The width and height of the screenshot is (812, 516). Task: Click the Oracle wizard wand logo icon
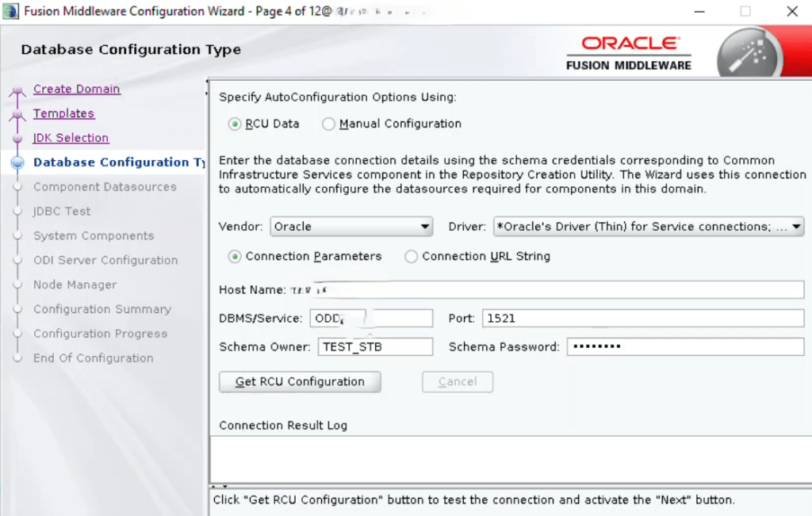(x=749, y=57)
